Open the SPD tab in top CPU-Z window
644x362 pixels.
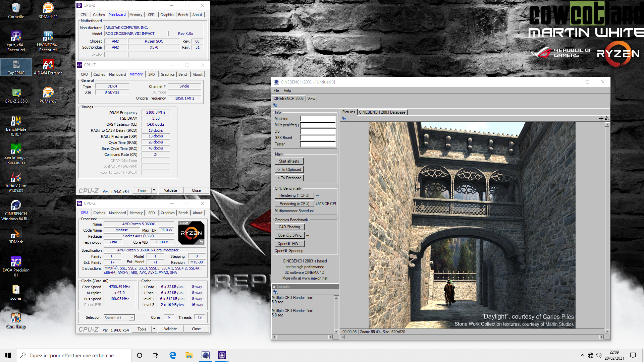(x=151, y=15)
